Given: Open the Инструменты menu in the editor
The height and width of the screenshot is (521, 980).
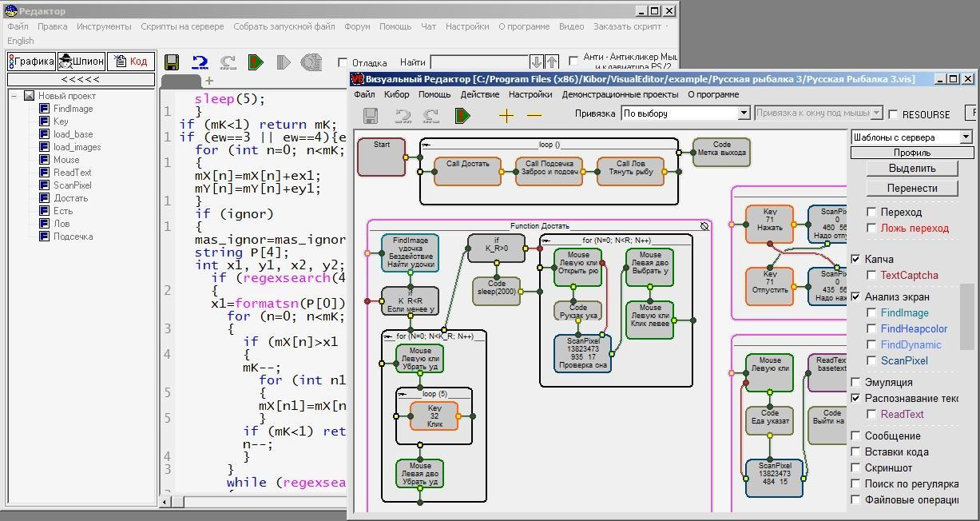Looking at the screenshot, I should coord(104,26).
